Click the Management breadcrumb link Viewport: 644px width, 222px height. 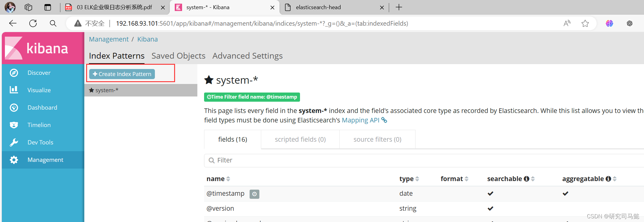point(109,39)
